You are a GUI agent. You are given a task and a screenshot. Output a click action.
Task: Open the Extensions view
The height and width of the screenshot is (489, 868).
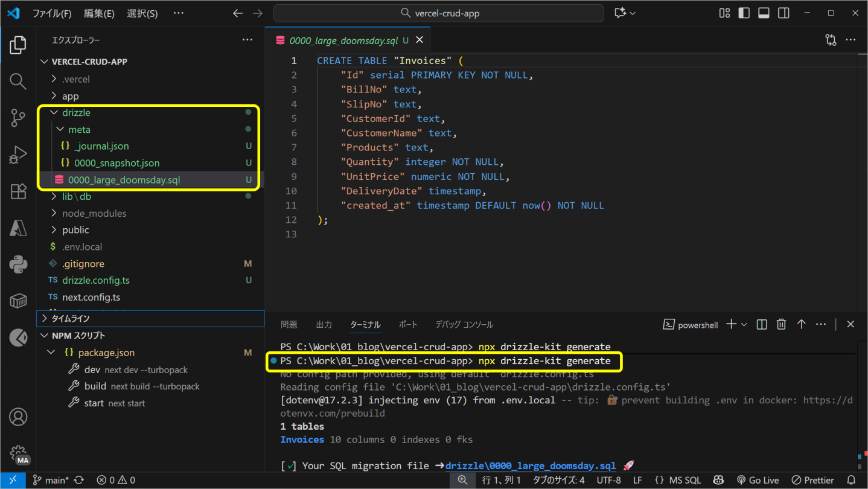click(18, 191)
